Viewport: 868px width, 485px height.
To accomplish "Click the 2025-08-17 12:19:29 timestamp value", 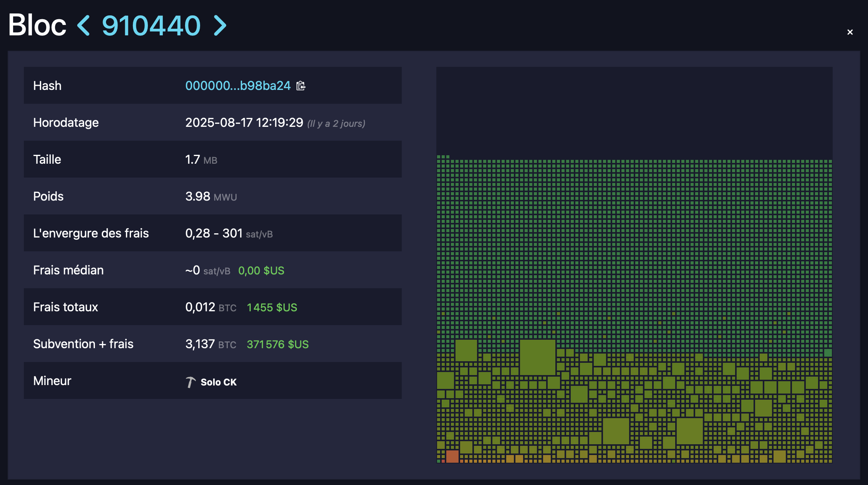I will [244, 123].
